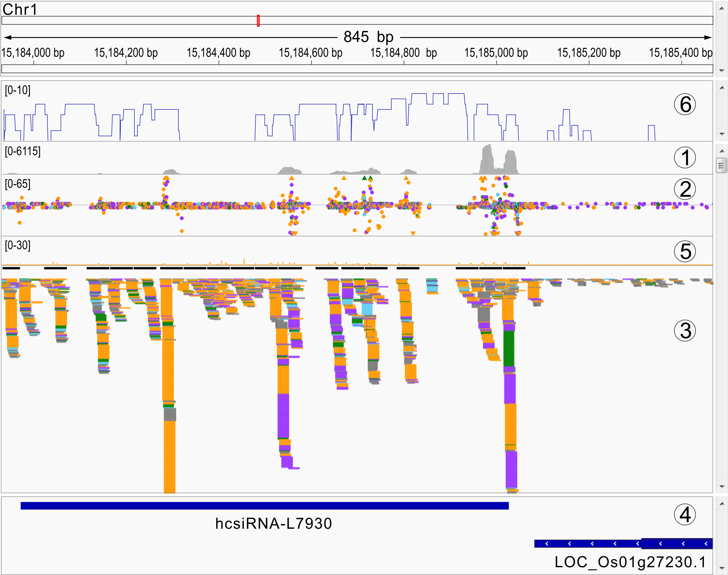This screenshot has height=575, width=728.
Task: Click the [0-10] data range label
Action: [x=17, y=90]
